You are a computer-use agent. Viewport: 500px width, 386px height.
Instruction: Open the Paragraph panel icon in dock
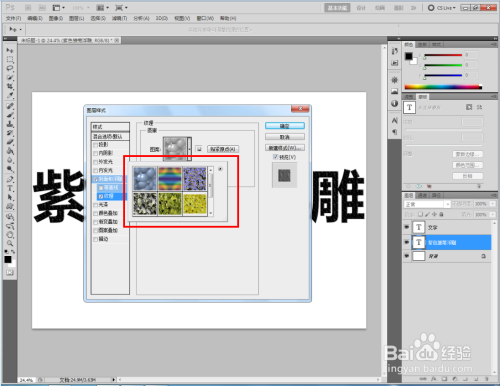pos(395,132)
